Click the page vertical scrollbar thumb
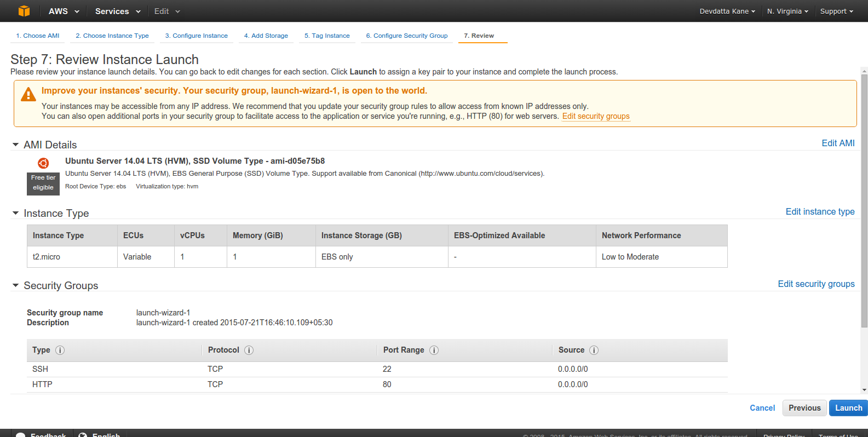 (864, 200)
